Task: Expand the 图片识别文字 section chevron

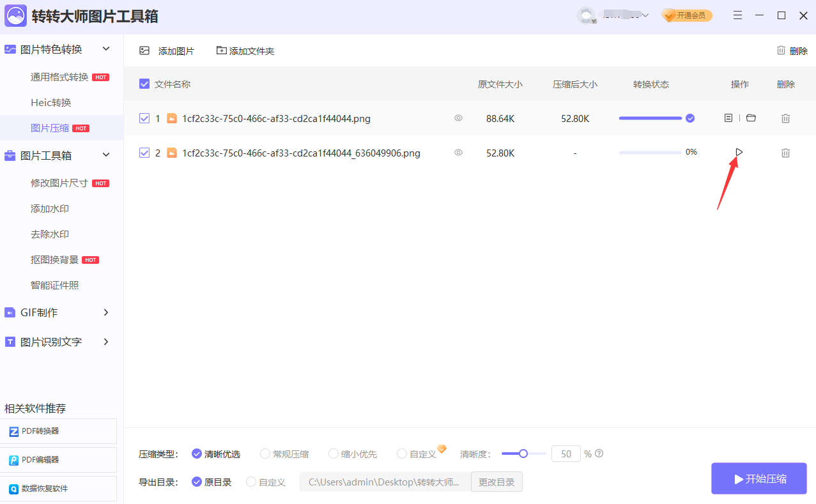Action: click(106, 342)
